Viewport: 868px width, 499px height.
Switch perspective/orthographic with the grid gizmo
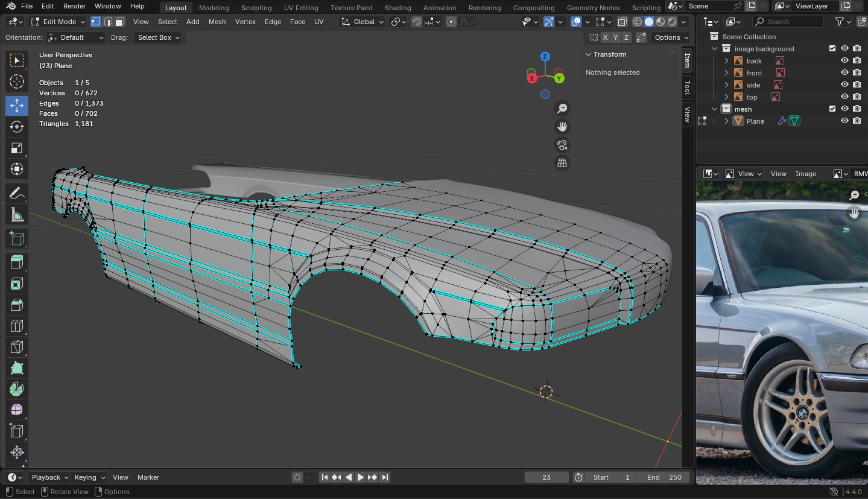click(562, 163)
